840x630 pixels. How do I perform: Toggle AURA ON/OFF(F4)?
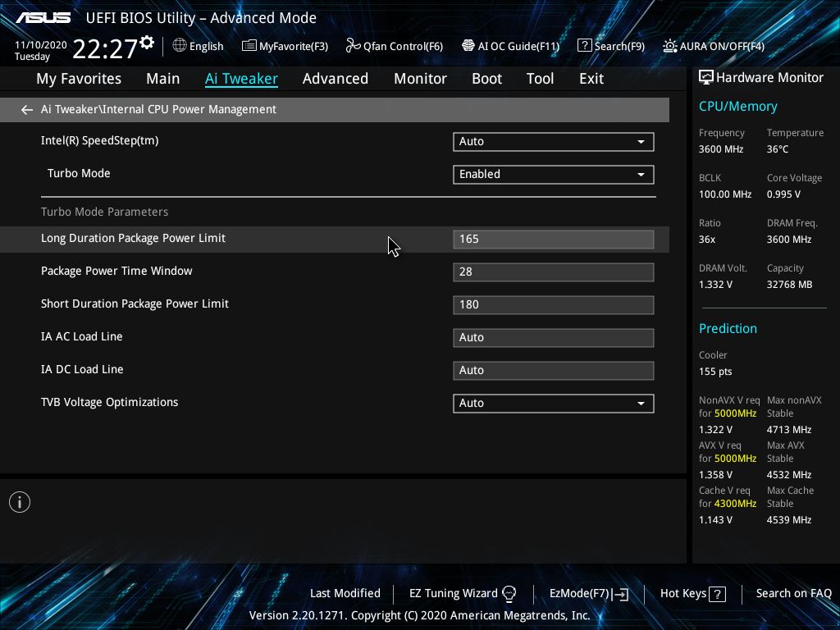714,46
